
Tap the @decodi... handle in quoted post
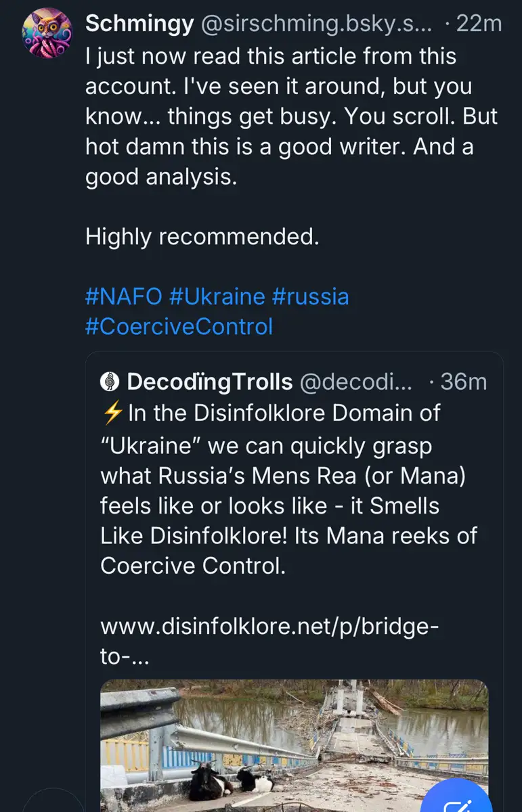(x=355, y=382)
